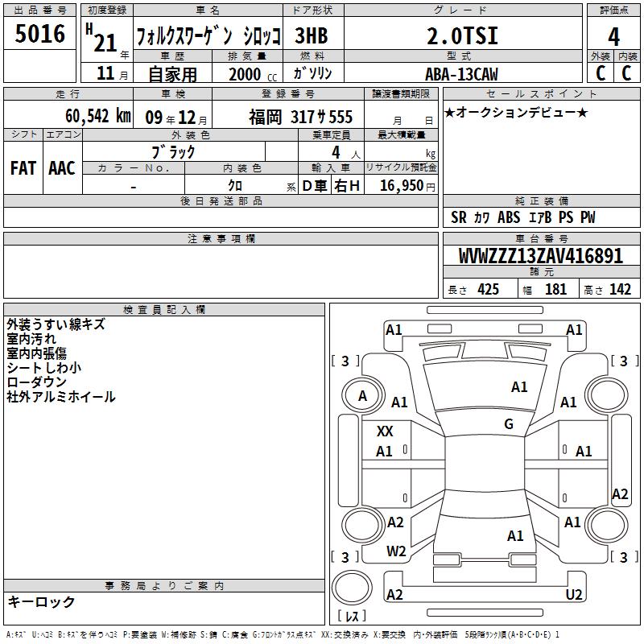Image resolution: width=644 pixels, height=644 pixels.
Task: Click the 事務局よりご案内 header label
Action: (x=164, y=586)
